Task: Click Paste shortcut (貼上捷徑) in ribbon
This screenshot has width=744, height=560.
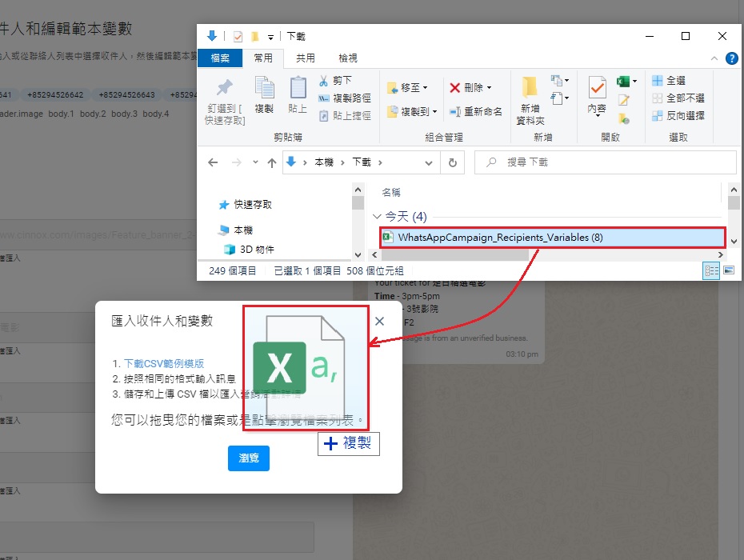Action: [x=345, y=115]
